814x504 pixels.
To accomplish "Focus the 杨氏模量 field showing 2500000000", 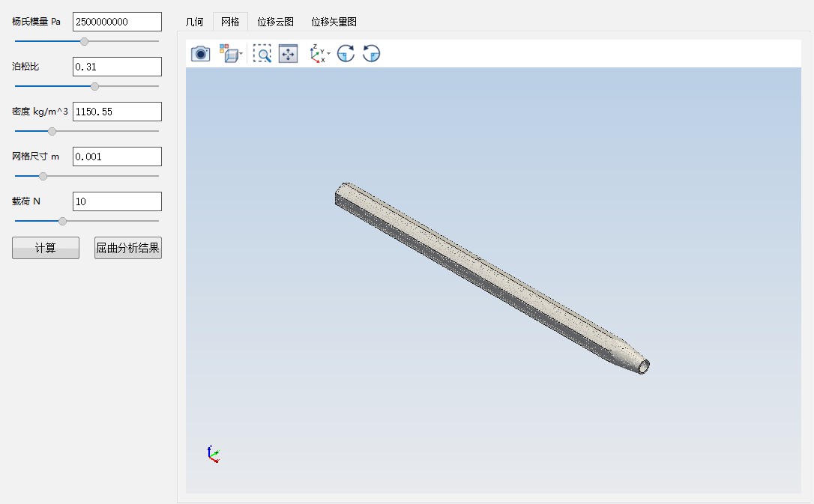I will click(x=118, y=22).
